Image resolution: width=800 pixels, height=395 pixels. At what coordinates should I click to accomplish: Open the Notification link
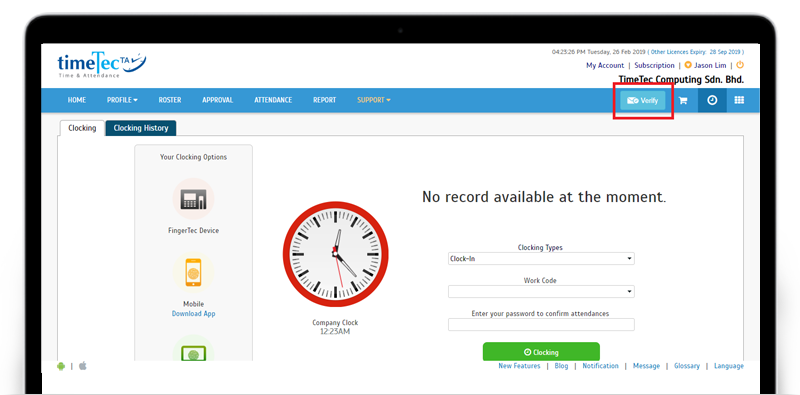(601, 366)
